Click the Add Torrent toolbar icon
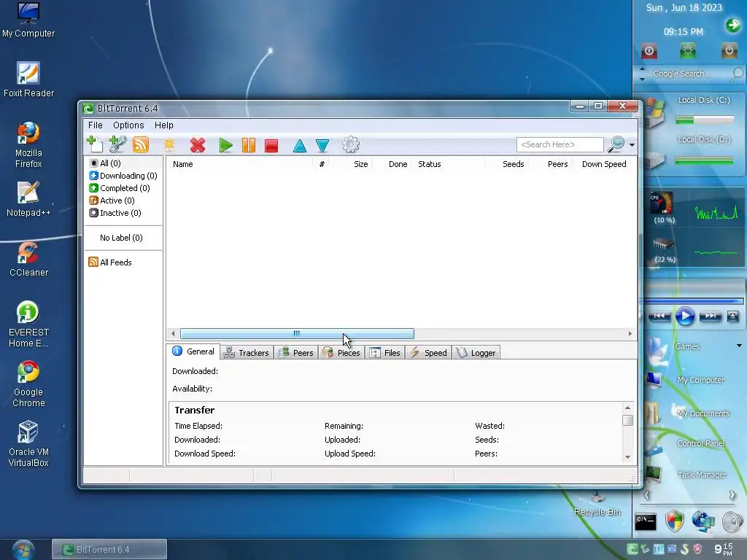 click(x=94, y=144)
